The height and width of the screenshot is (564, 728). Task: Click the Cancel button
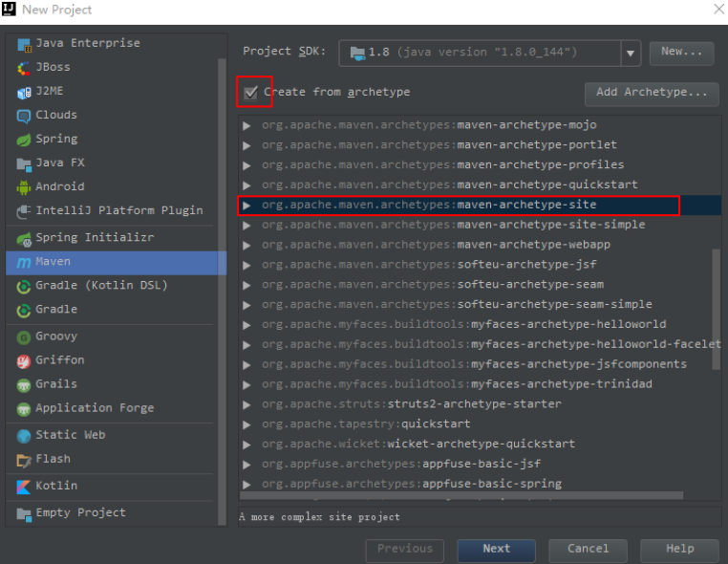coord(588,549)
